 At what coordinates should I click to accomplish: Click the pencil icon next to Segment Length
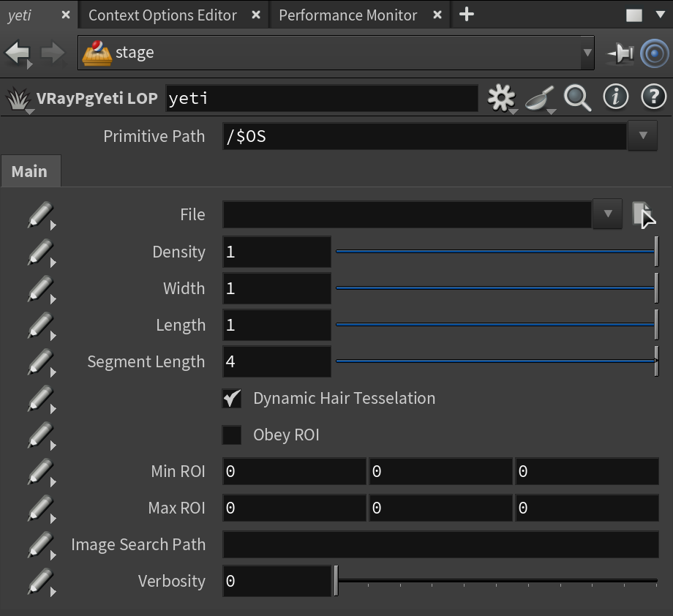tap(41, 361)
